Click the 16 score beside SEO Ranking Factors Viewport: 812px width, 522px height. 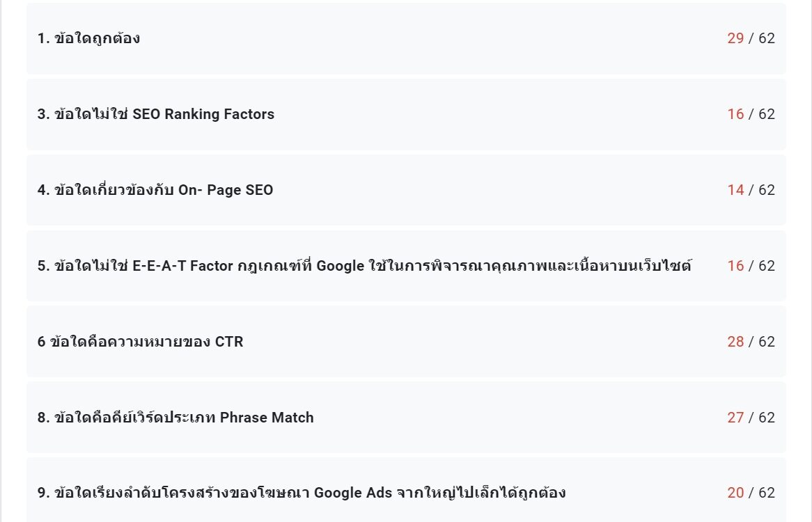pos(735,114)
